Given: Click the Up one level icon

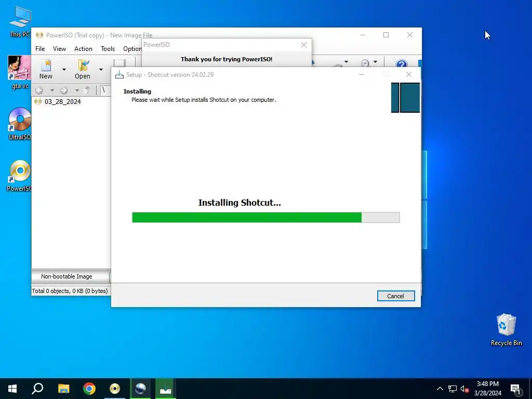Looking at the screenshot, I should [87, 90].
